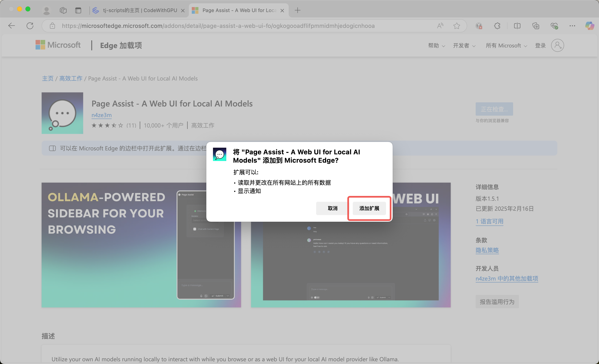This screenshot has width=599, height=364.
Task: Click the address bar URL
Action: 218,26
